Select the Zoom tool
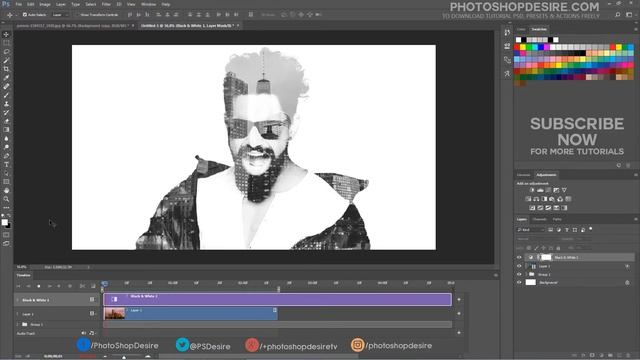Screen dimensions: 640x360 coord(6,199)
